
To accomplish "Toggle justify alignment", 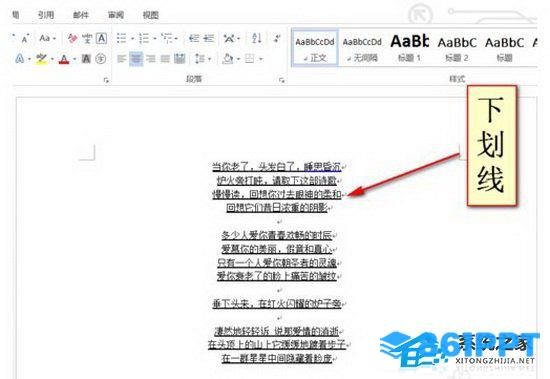I will tap(165, 59).
